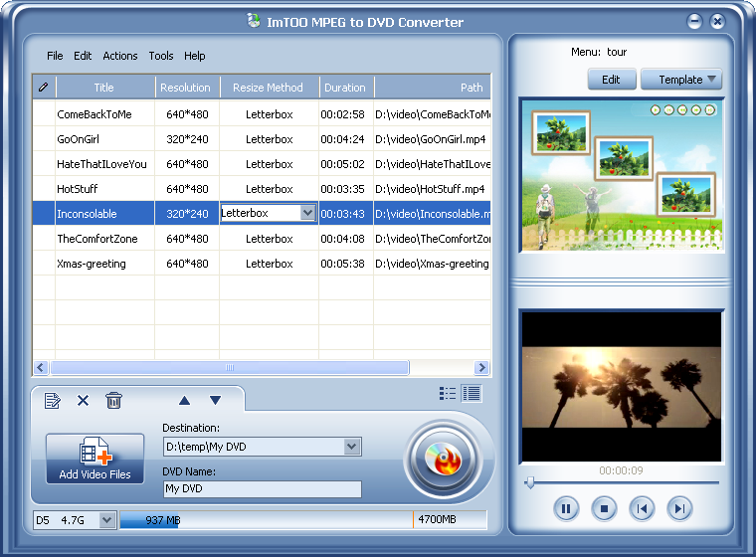Click the application logo in title bar
This screenshot has width=756, height=557.
254,21
